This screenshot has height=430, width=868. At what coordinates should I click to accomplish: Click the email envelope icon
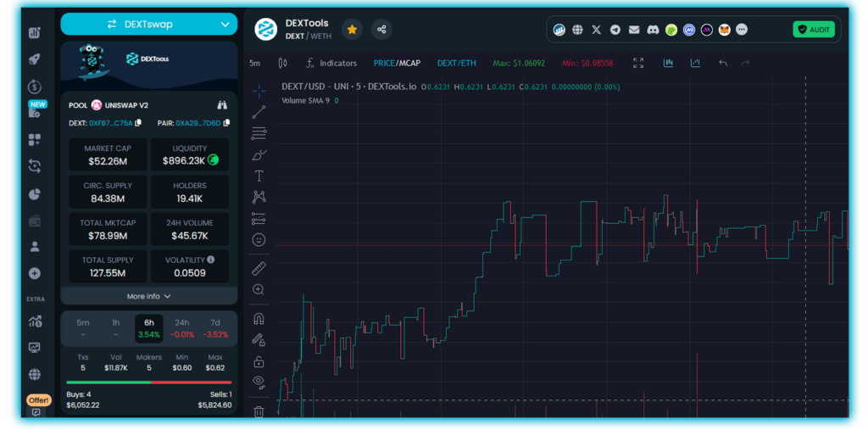[x=634, y=30]
